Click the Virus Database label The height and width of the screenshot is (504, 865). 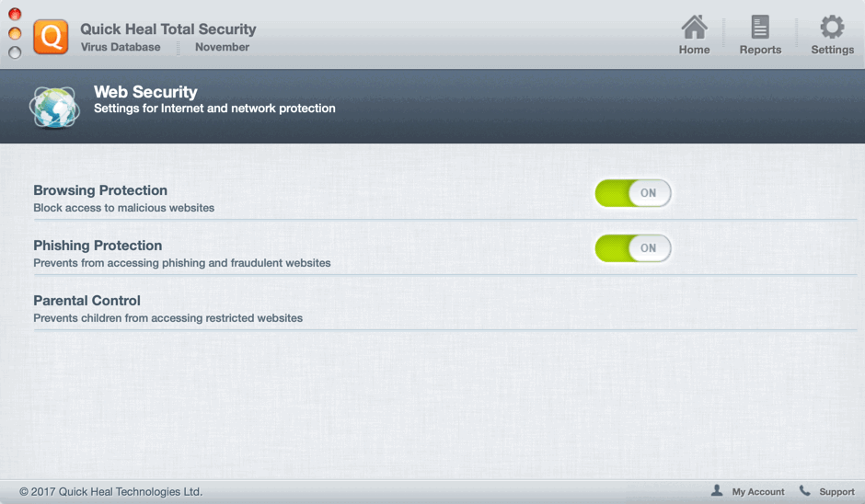tap(121, 47)
